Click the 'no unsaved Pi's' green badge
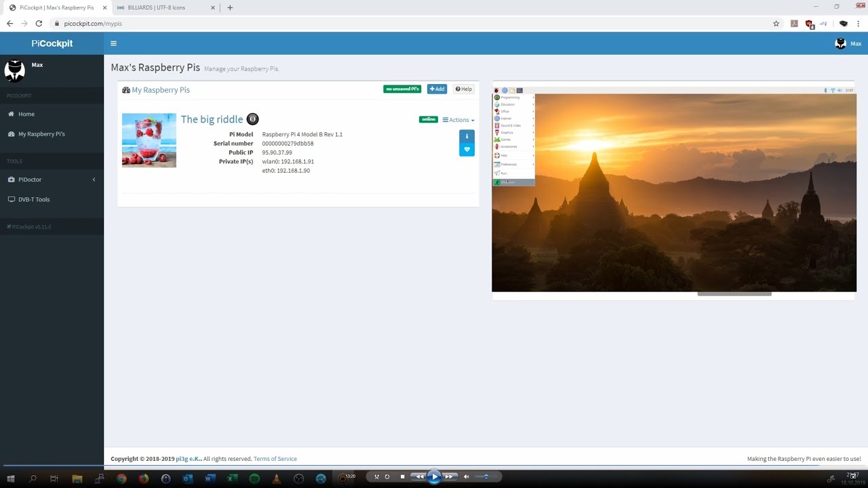Image resolution: width=868 pixels, height=488 pixels. [x=402, y=89]
